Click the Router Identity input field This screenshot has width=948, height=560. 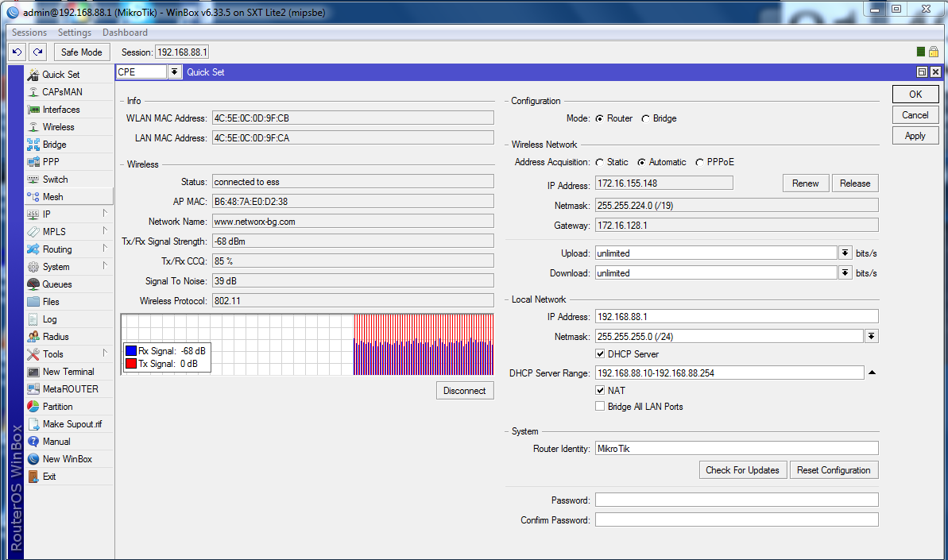[x=736, y=448]
